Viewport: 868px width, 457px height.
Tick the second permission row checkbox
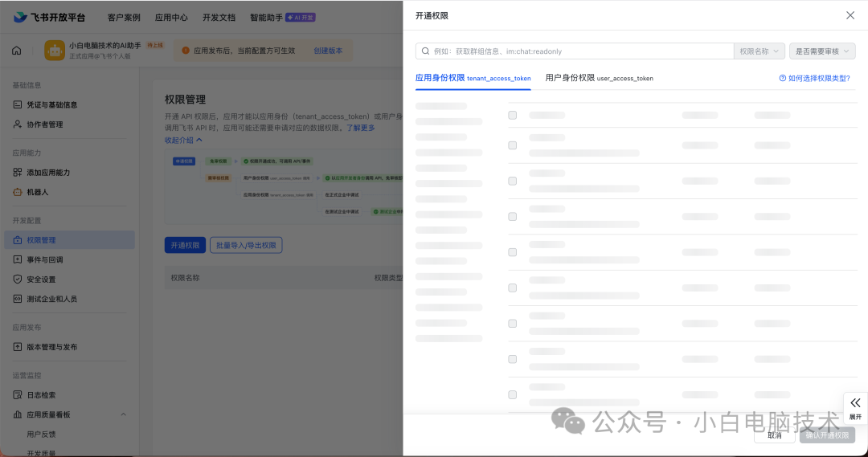(513, 145)
